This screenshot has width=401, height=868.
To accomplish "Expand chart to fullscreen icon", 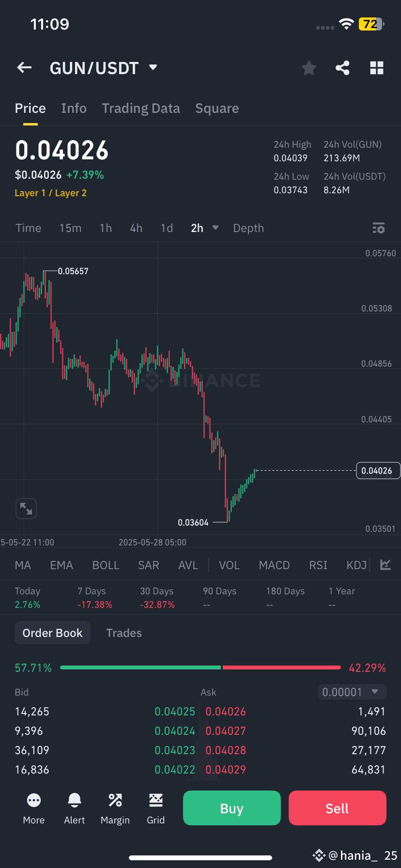I will coord(26,509).
